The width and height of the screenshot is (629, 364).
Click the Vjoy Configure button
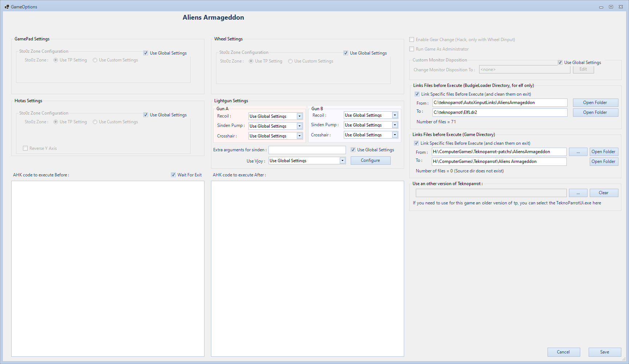coord(370,160)
